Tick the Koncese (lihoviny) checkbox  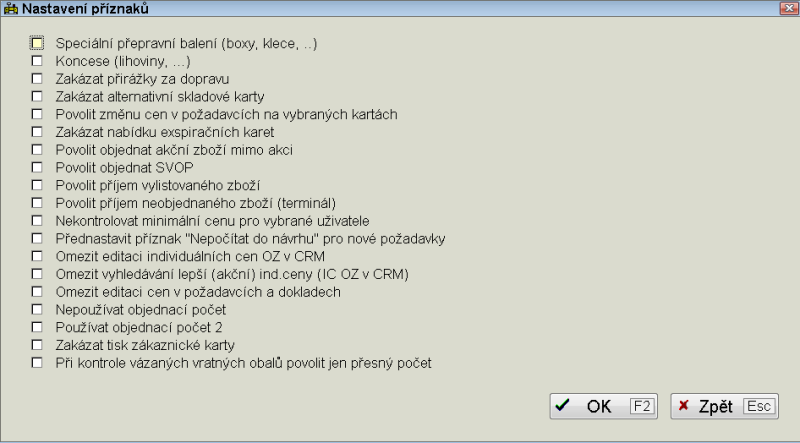tap(37, 61)
